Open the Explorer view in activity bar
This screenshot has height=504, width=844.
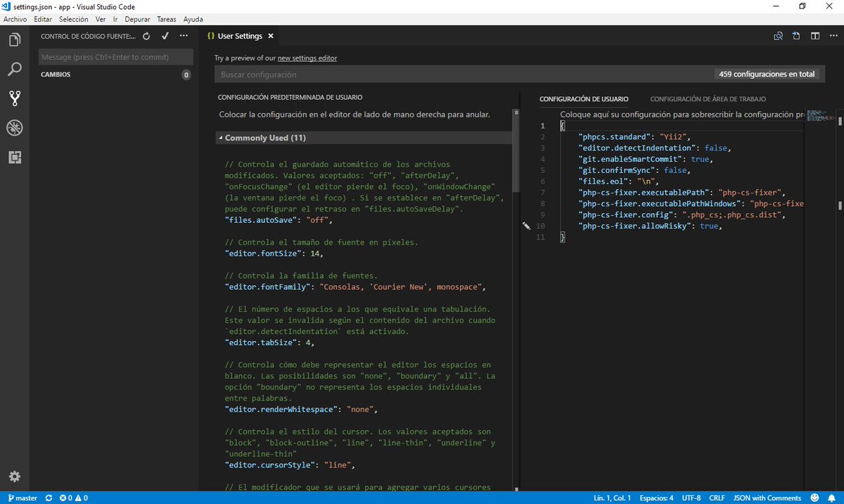tap(14, 40)
